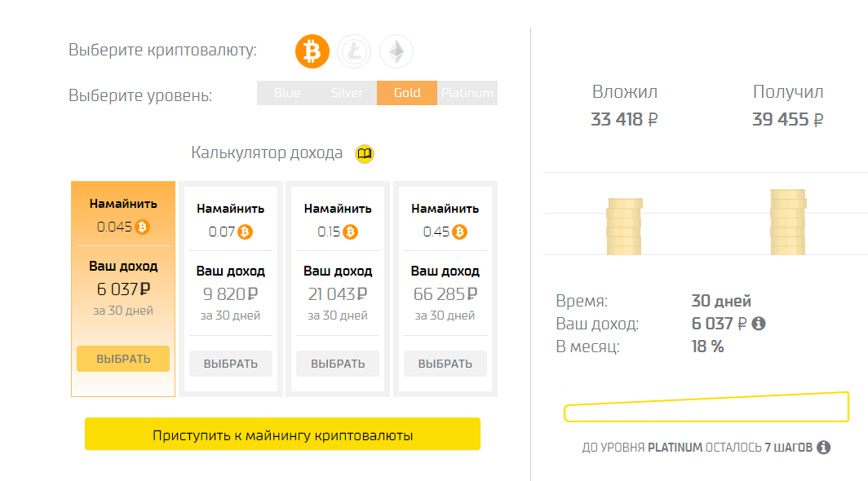Choose the 0.45 BTC plan with ВЫБРАТЬ
The height and width of the screenshot is (481, 868).
445,364
